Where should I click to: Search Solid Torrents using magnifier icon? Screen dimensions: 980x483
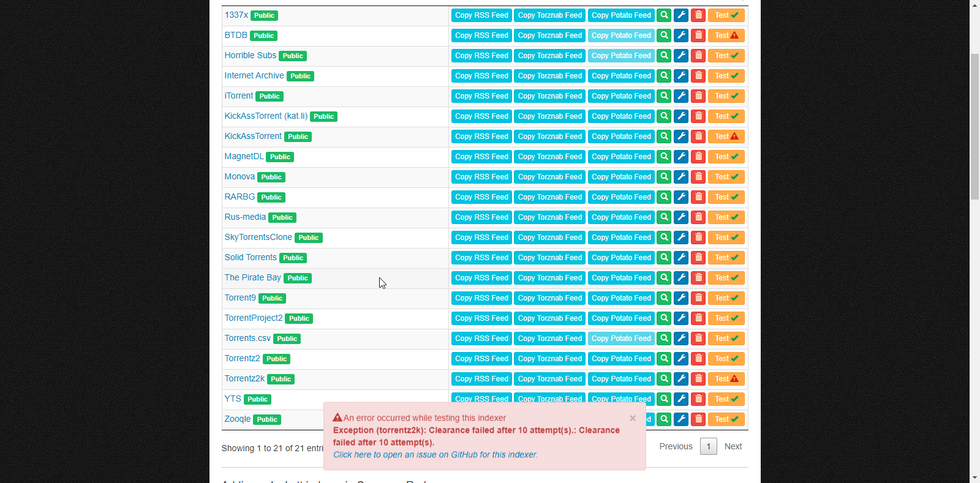click(x=664, y=258)
